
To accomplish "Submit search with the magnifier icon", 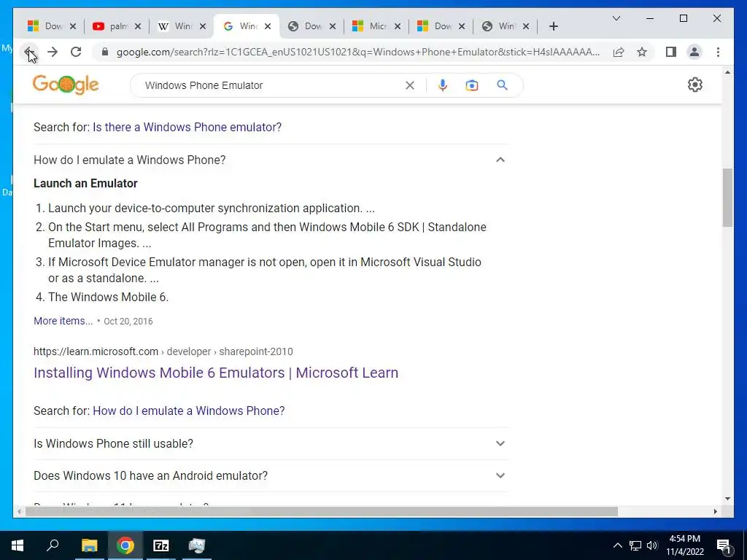I will coord(502,85).
